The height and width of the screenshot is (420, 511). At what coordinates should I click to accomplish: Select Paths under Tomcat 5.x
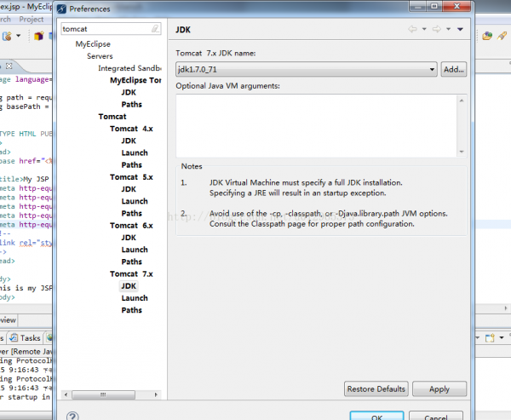[x=132, y=213]
